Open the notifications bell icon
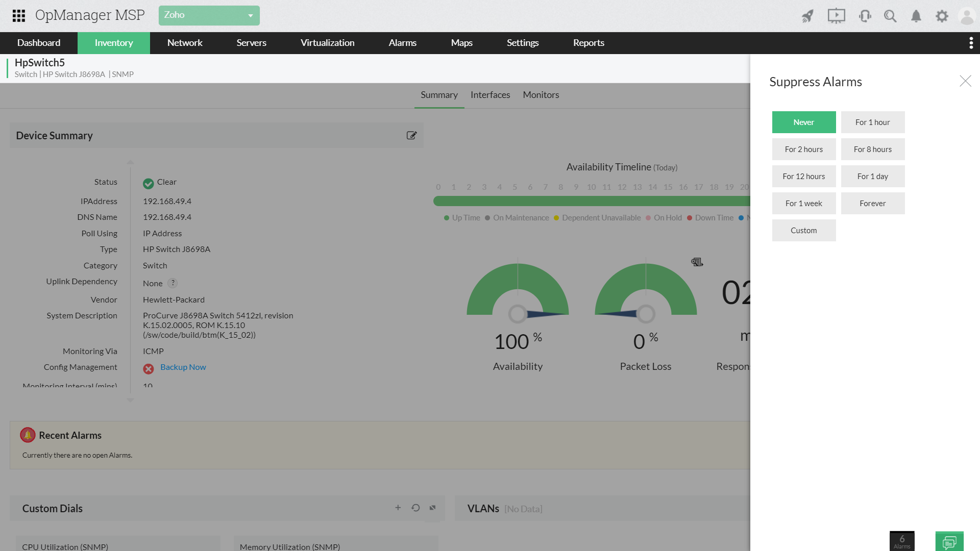980x551 pixels. [916, 16]
